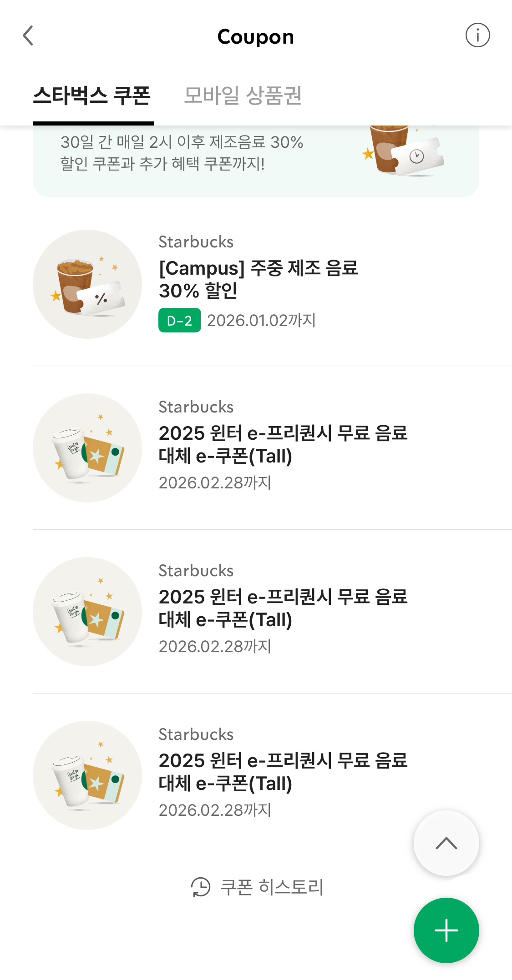Open the coupon info icon

477,35
